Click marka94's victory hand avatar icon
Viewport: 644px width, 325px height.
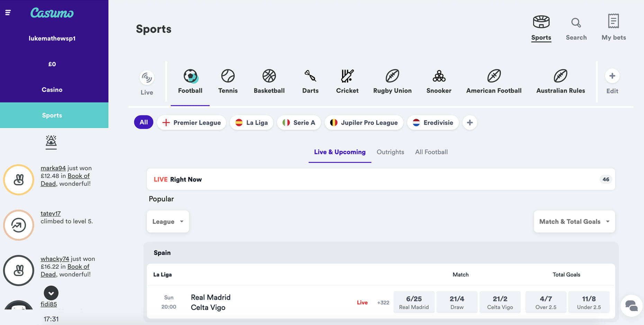(x=19, y=180)
